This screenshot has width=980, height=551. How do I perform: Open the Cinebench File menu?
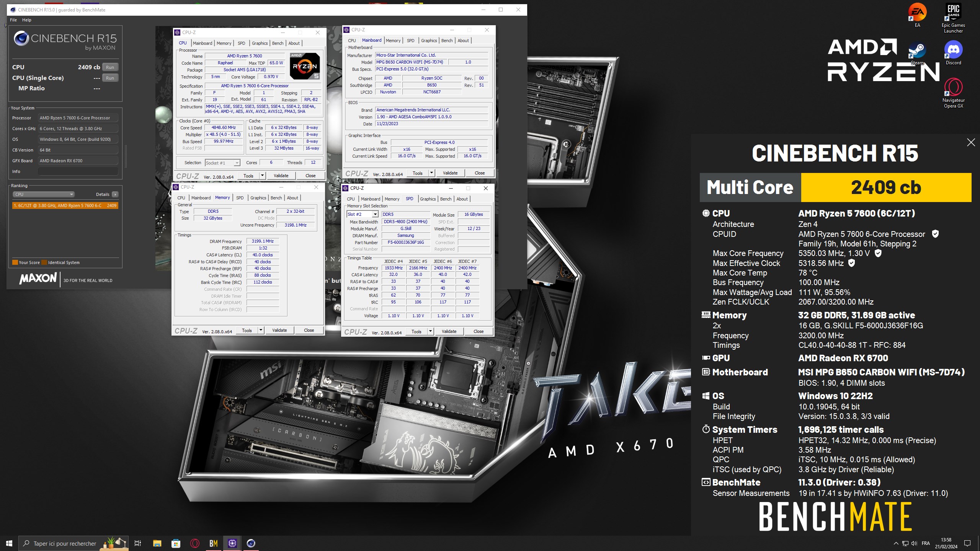[x=13, y=20]
